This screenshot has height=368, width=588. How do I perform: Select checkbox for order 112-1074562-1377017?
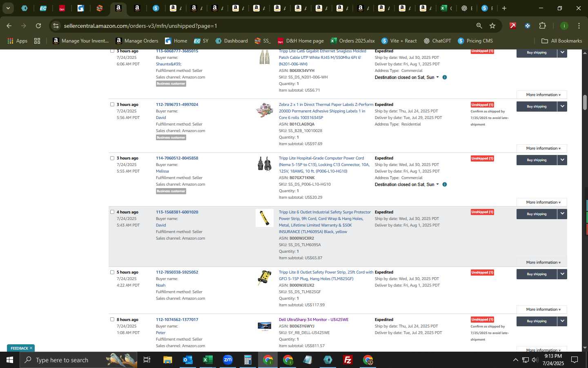[x=112, y=319]
